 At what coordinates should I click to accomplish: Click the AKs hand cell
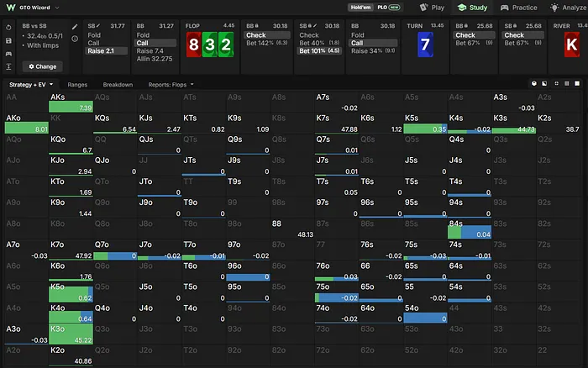(71, 102)
